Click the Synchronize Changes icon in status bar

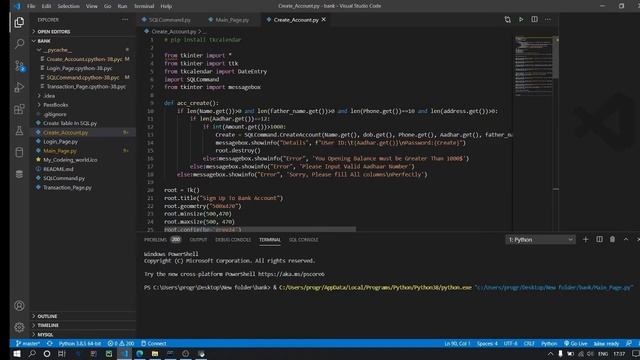tap(49, 343)
